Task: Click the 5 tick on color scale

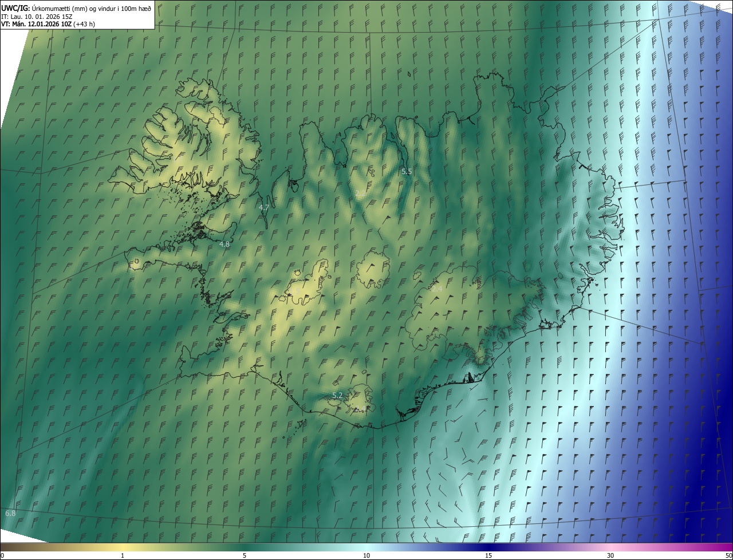Action: 245,555
